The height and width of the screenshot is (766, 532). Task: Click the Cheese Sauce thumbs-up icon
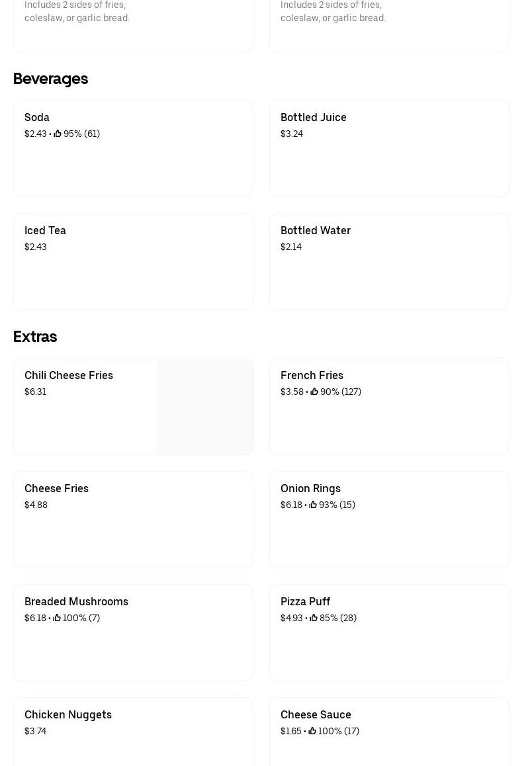coord(312,731)
